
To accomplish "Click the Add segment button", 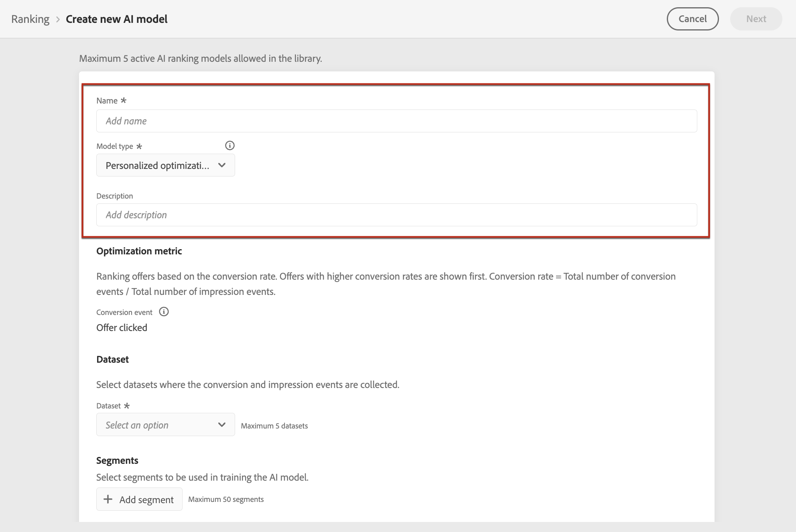I will tap(139, 499).
